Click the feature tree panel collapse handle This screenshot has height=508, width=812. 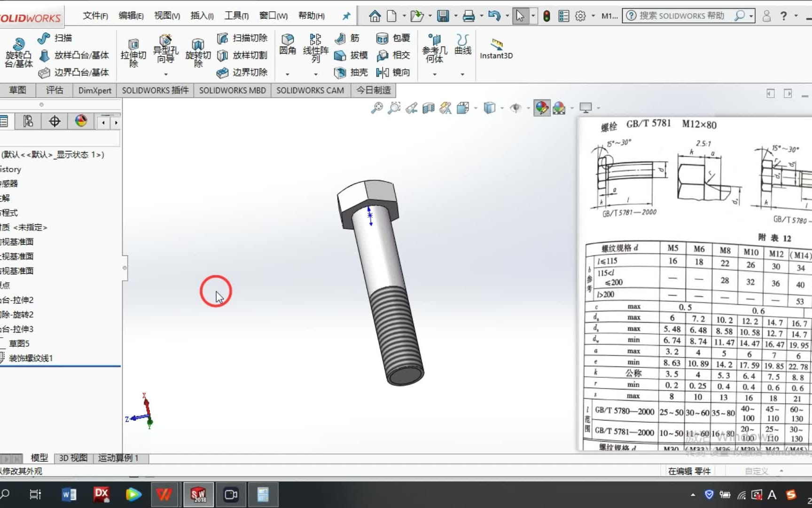125,268
